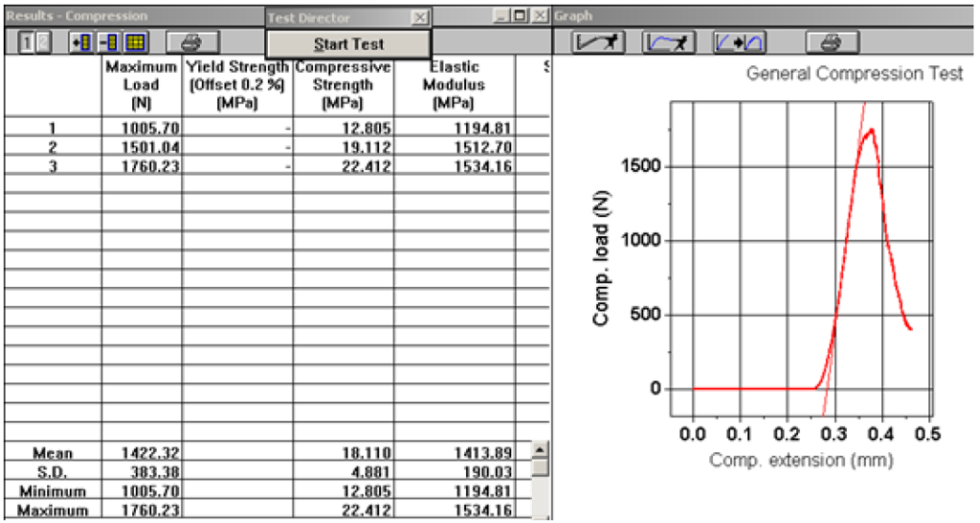The image size is (980, 523).
Task: Select the Maximum Load column header
Action: point(142,84)
